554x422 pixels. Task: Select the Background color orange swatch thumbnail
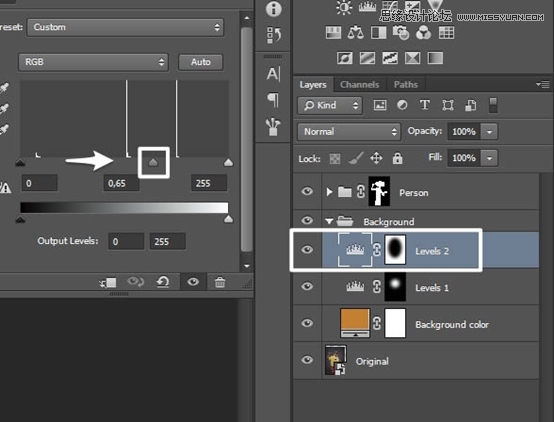pos(355,323)
